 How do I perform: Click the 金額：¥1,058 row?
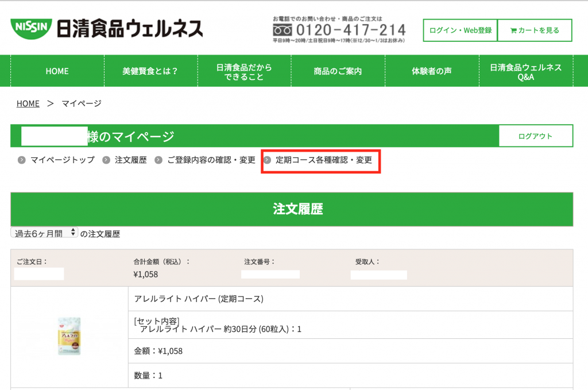tap(351, 351)
